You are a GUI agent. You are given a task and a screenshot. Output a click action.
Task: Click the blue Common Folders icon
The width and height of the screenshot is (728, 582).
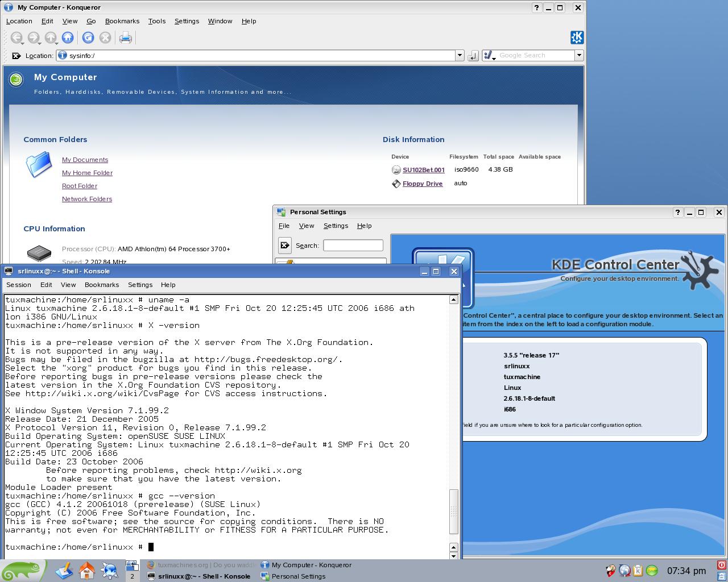click(x=39, y=165)
